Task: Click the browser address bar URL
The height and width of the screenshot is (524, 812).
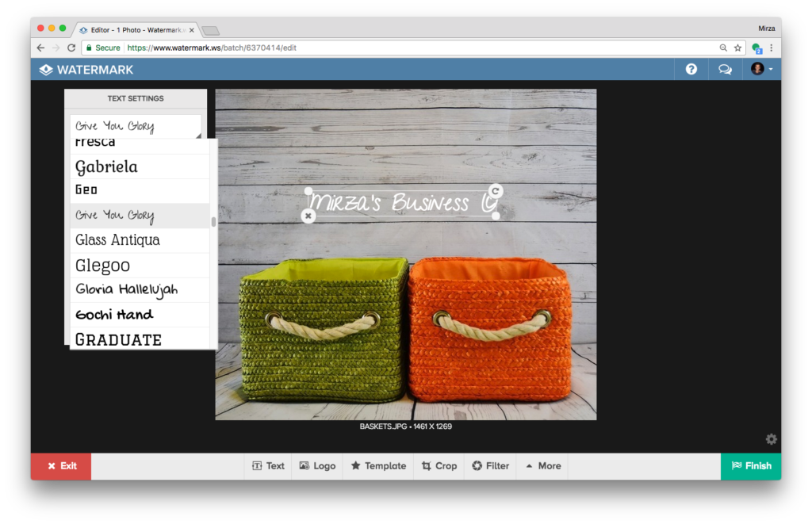Action: (x=212, y=48)
